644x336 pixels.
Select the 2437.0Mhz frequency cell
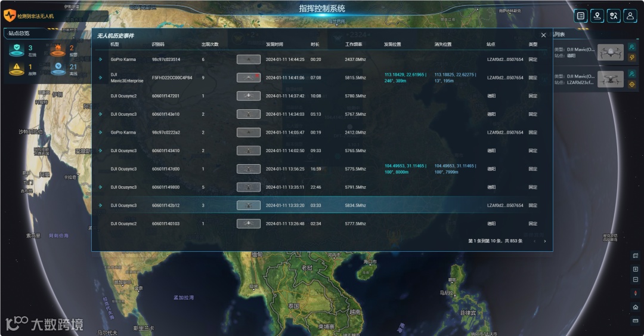click(355, 59)
